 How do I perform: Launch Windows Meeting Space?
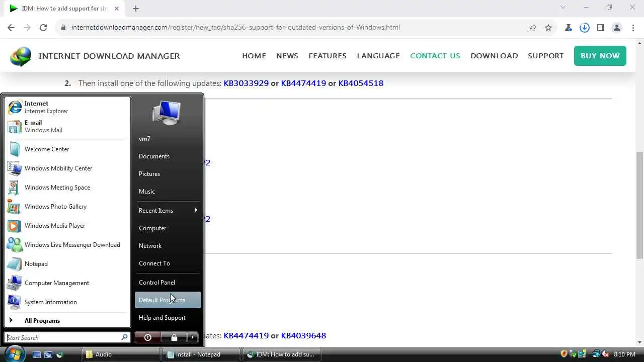(x=67, y=188)
